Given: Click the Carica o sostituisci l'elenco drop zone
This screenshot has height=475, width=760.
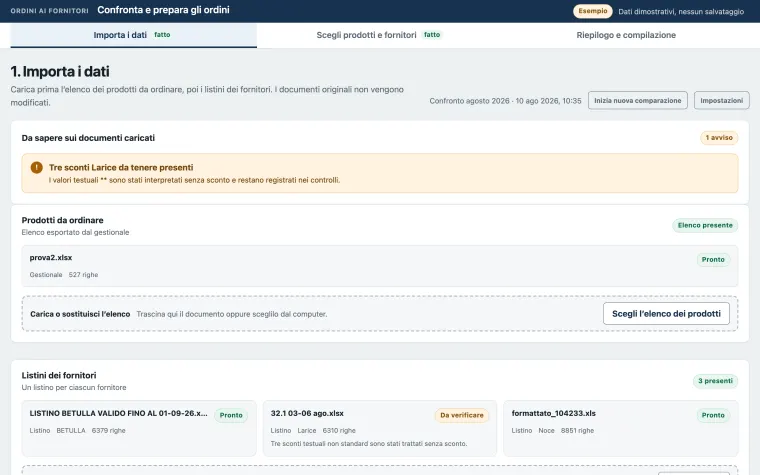Looking at the screenshot, I should point(380,314).
